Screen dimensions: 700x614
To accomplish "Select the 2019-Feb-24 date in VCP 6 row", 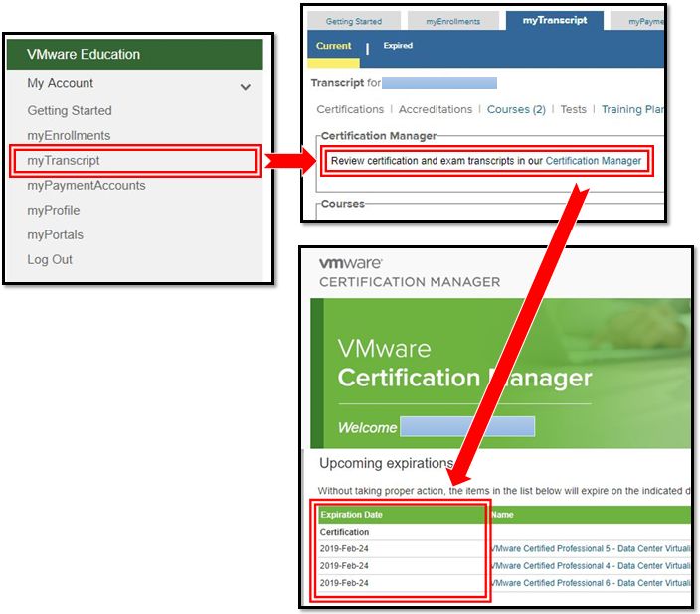I will pyautogui.click(x=344, y=583).
